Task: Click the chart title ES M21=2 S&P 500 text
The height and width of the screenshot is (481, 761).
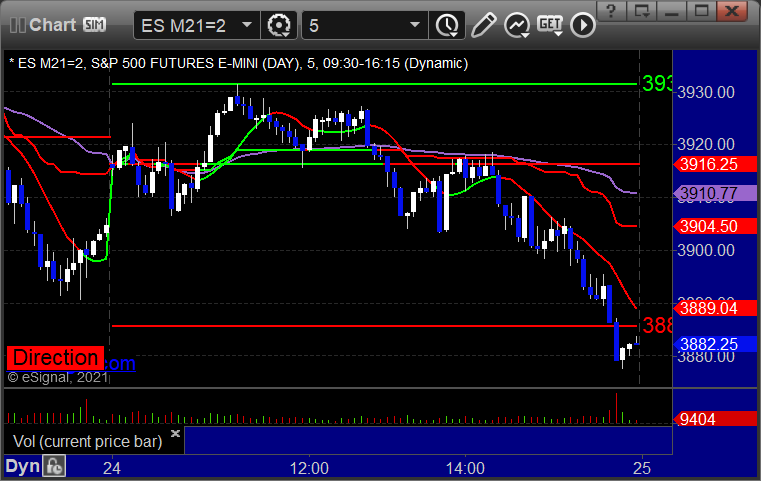Action: point(238,63)
